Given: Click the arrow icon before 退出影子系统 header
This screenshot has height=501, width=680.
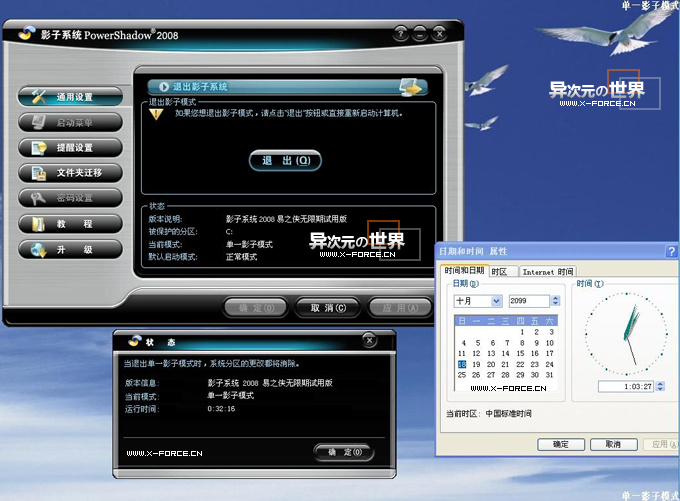Looking at the screenshot, I should point(164,87).
